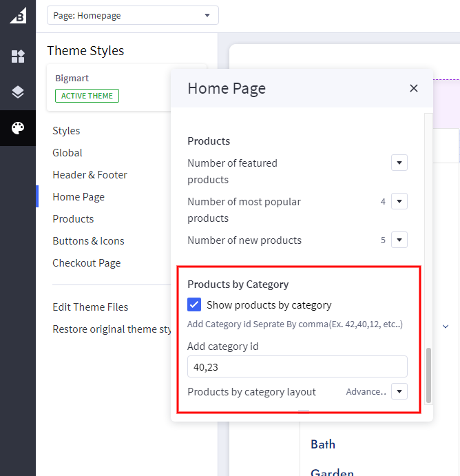Screen dimensions: 460x476
Task: Open Checkout Page settings
Action: click(x=86, y=263)
